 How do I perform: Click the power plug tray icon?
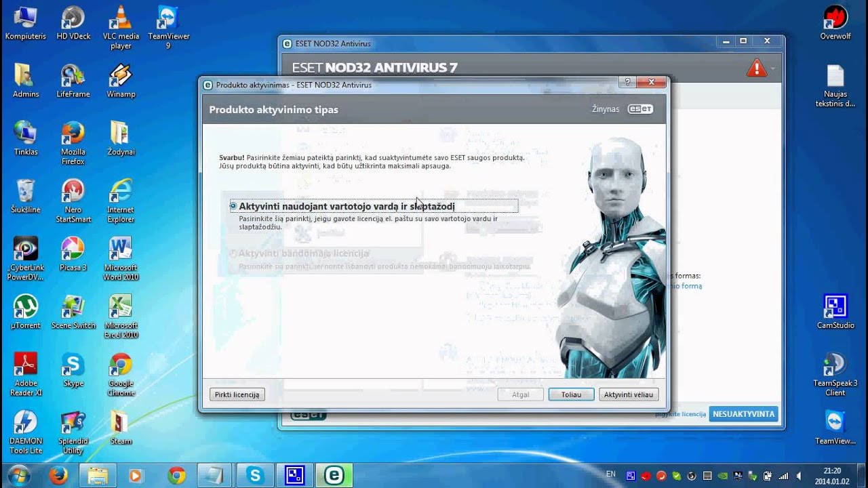coord(767,475)
